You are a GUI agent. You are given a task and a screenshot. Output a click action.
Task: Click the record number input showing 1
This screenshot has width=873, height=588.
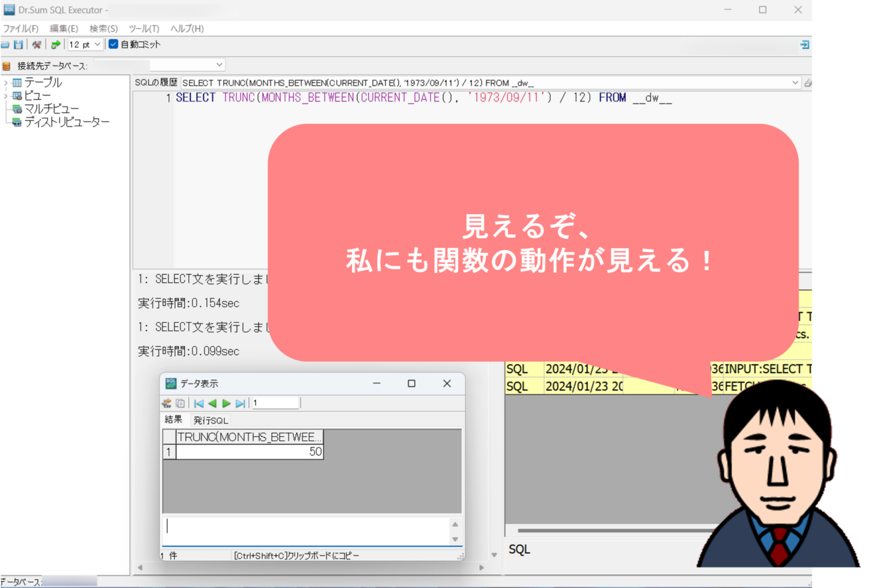point(275,403)
